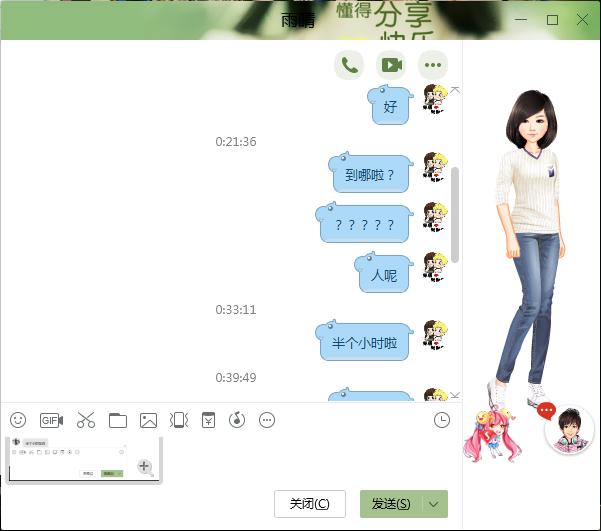
Task: Click the message bubble "？？？？？"
Action: (364, 224)
